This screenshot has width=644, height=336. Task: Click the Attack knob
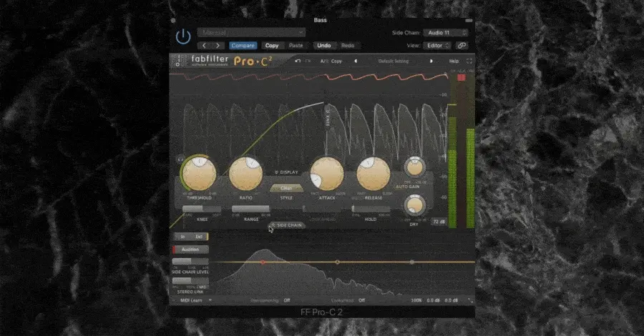click(x=327, y=174)
